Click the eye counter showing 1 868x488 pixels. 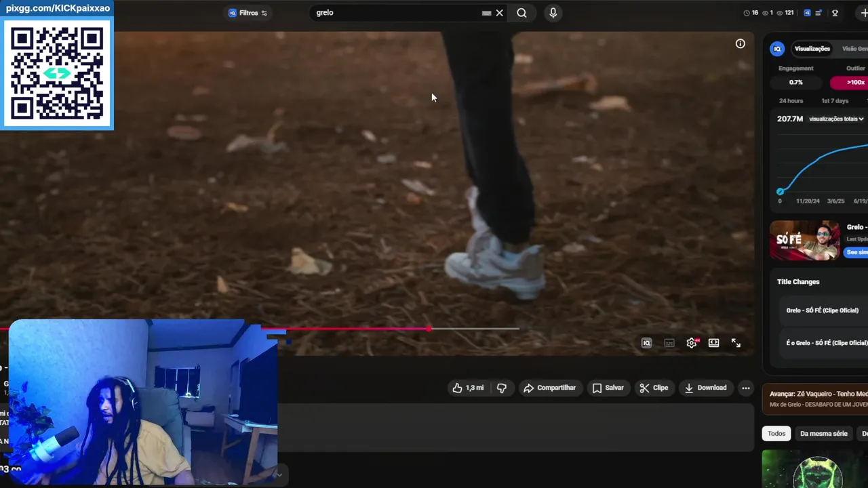click(768, 13)
